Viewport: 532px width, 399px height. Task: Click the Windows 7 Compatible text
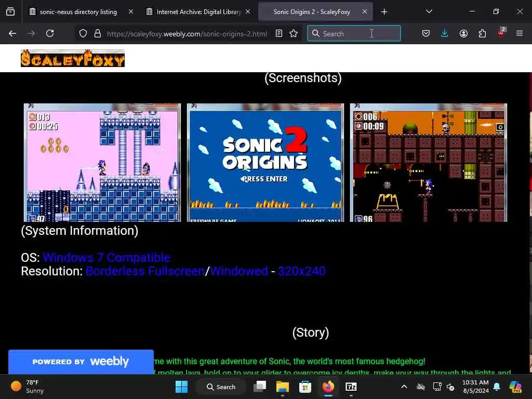pyautogui.click(x=107, y=258)
